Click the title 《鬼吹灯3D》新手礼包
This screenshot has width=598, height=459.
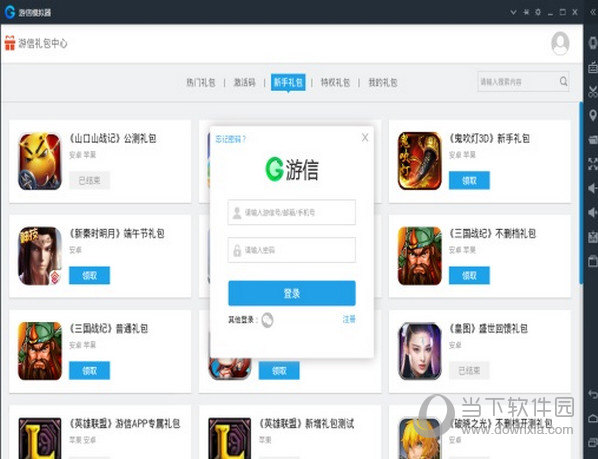point(489,138)
